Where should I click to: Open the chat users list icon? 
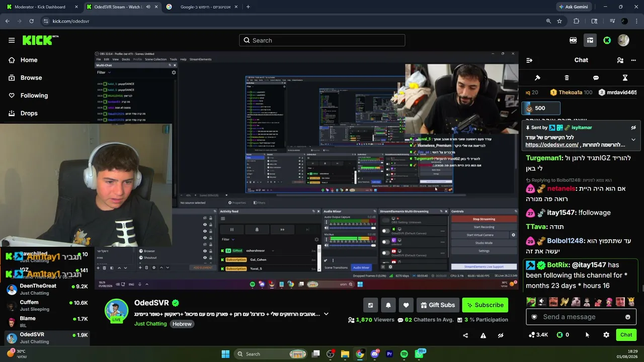pos(620,60)
